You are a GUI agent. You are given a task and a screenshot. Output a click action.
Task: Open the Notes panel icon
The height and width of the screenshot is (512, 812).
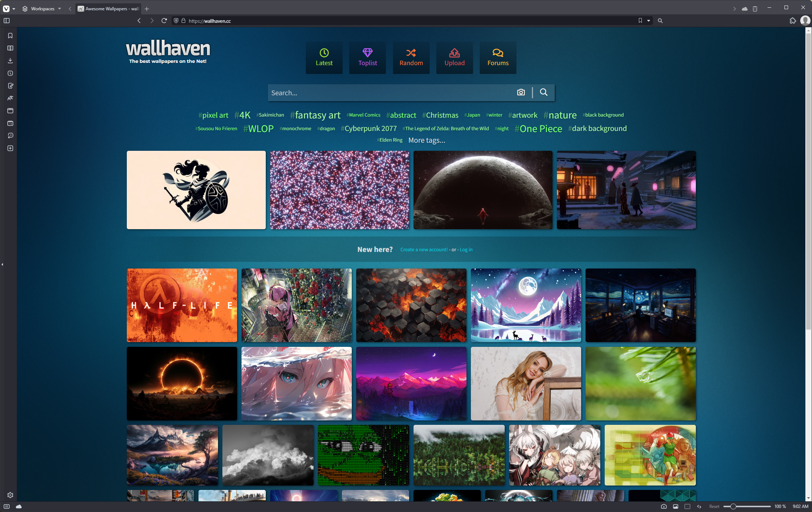pyautogui.click(x=10, y=86)
